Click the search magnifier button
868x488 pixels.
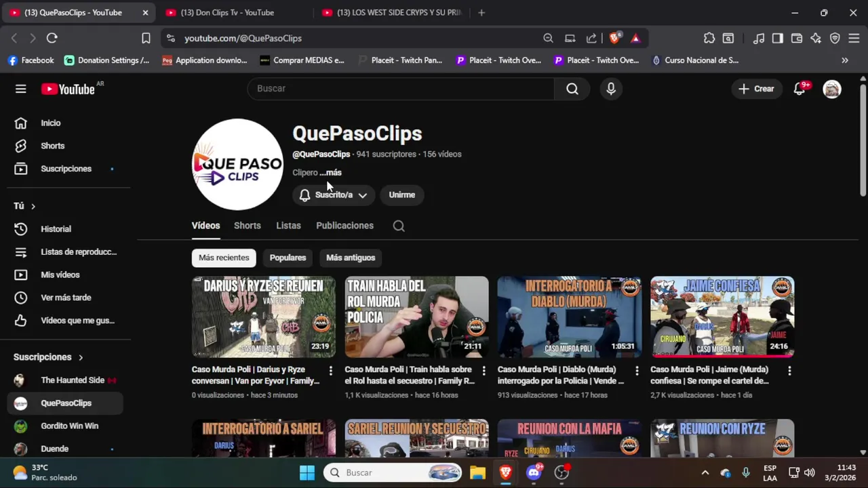click(x=572, y=89)
